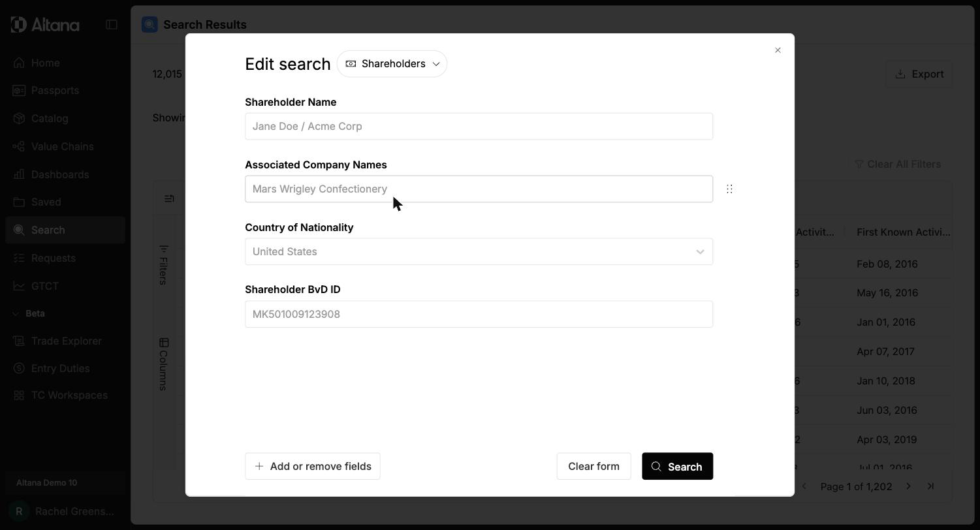The width and height of the screenshot is (980, 530).
Task: Click the Requests list icon
Action: pyautogui.click(x=19, y=258)
